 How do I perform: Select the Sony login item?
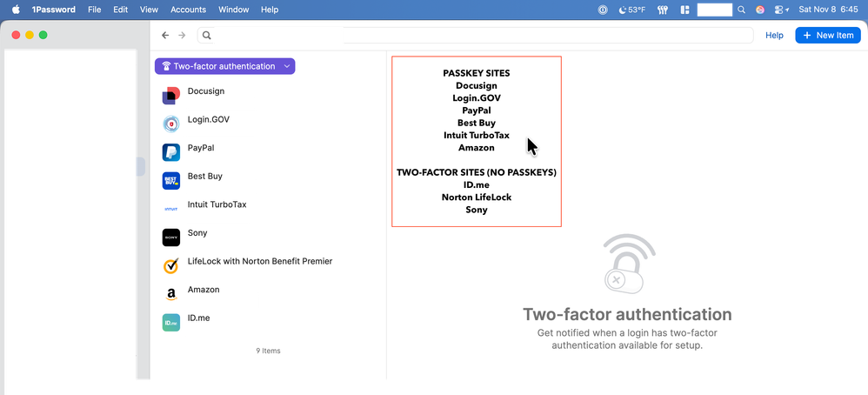pyautogui.click(x=197, y=233)
